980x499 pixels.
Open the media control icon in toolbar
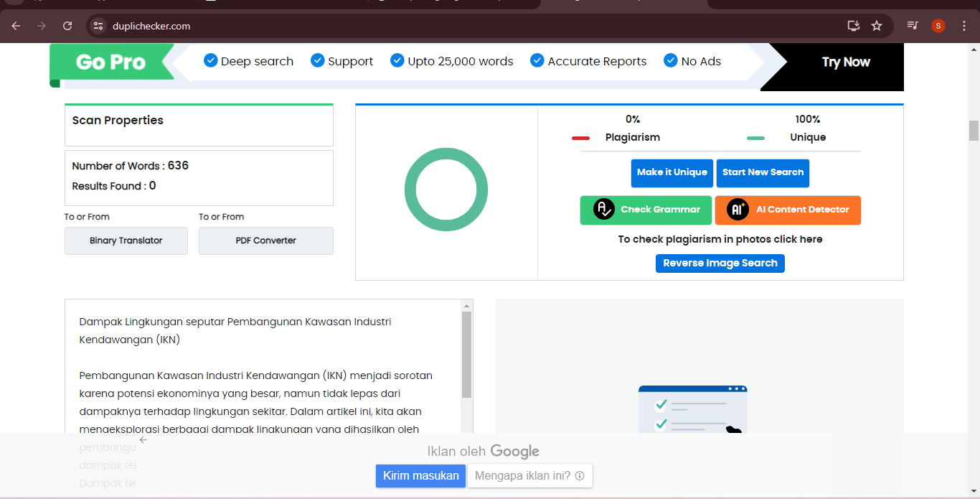point(913,26)
